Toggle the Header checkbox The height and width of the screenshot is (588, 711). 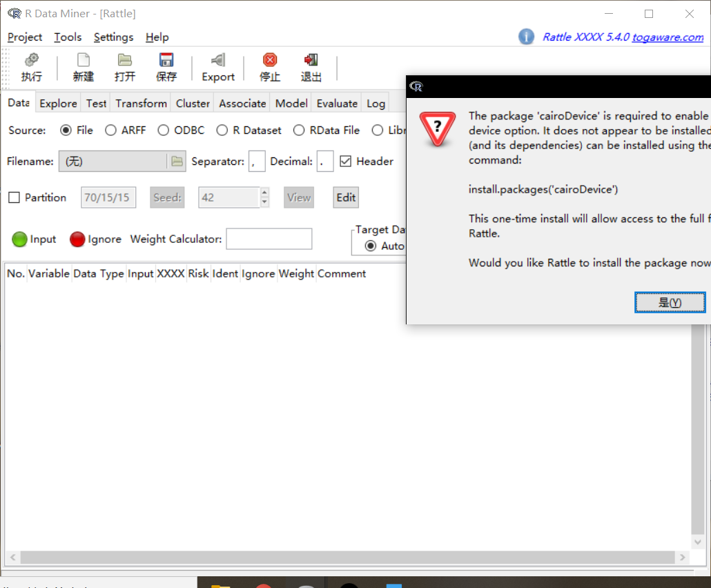click(346, 161)
